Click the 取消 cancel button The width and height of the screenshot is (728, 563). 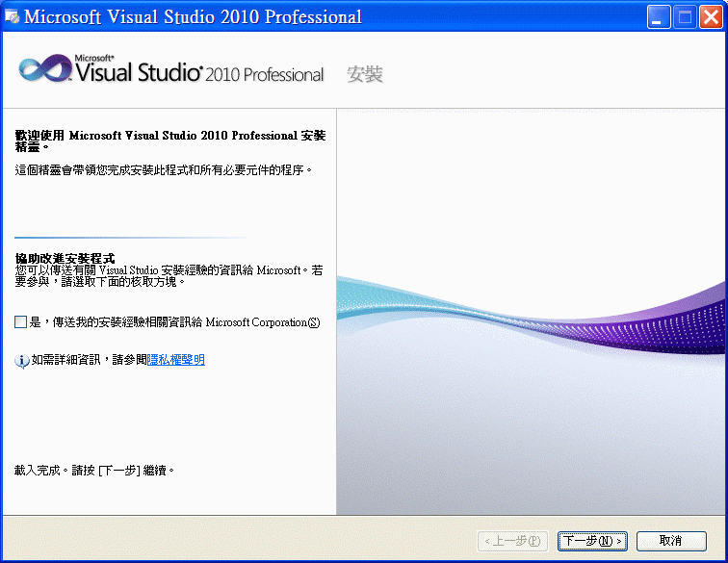[671, 541]
